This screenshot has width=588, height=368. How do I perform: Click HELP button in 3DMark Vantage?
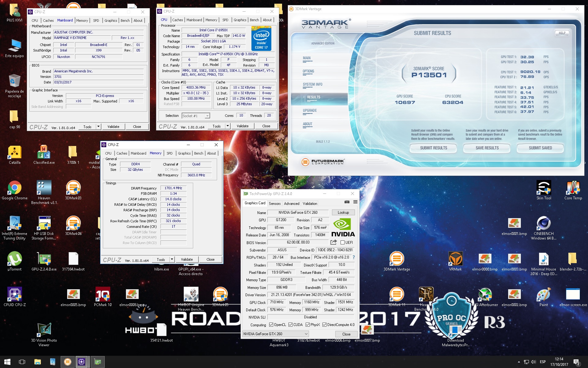pos(562,33)
